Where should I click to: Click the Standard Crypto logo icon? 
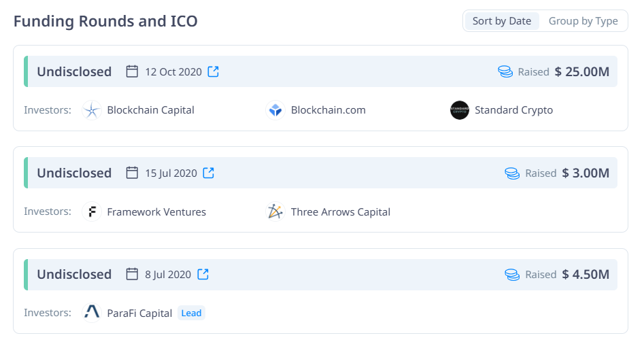point(460,110)
